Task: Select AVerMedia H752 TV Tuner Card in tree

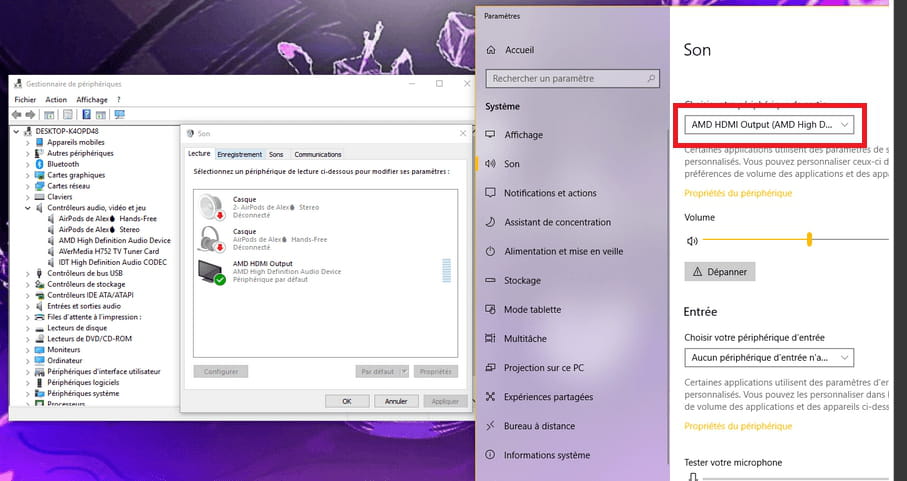Action: [x=109, y=251]
